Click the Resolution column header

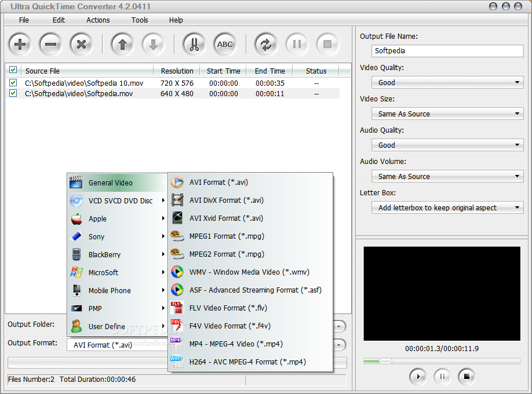[177, 71]
